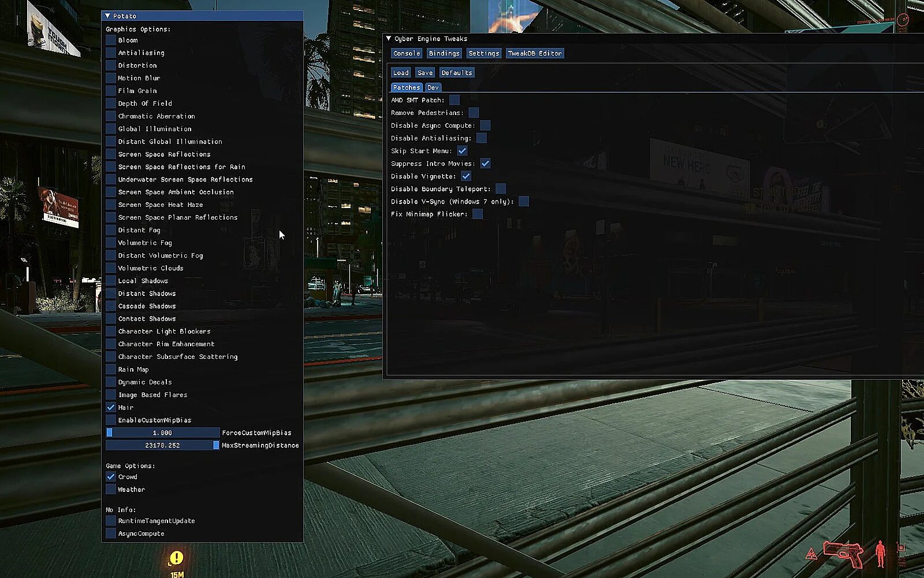Enable Screen Space Reflections checkbox
This screenshot has height=578, width=924.
point(111,154)
